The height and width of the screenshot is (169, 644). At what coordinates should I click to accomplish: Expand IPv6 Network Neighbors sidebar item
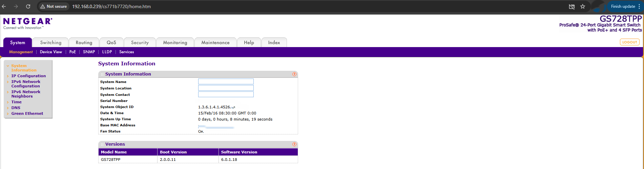coord(26,94)
